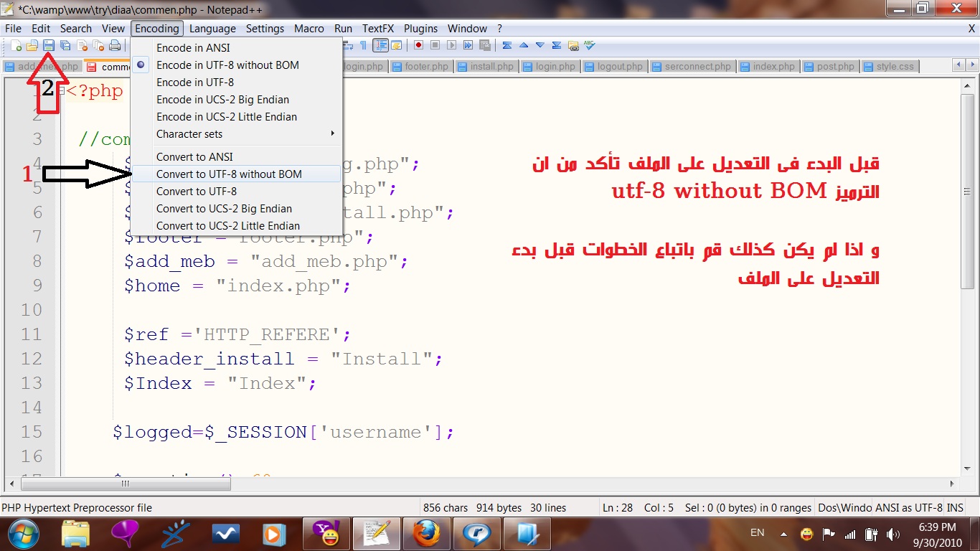Click the Print toolbar icon
Image resolution: width=980 pixels, height=551 pixels.
point(115,46)
